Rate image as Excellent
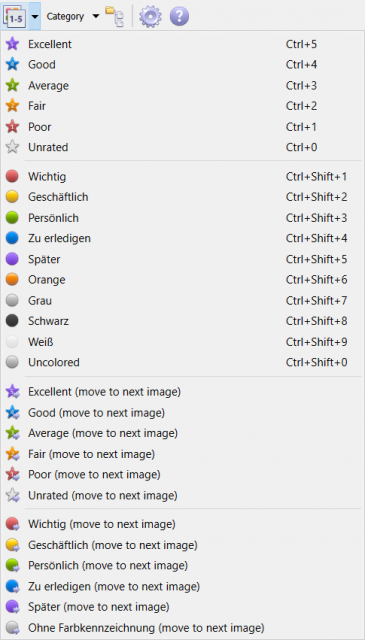The image size is (365, 640). coord(182,44)
